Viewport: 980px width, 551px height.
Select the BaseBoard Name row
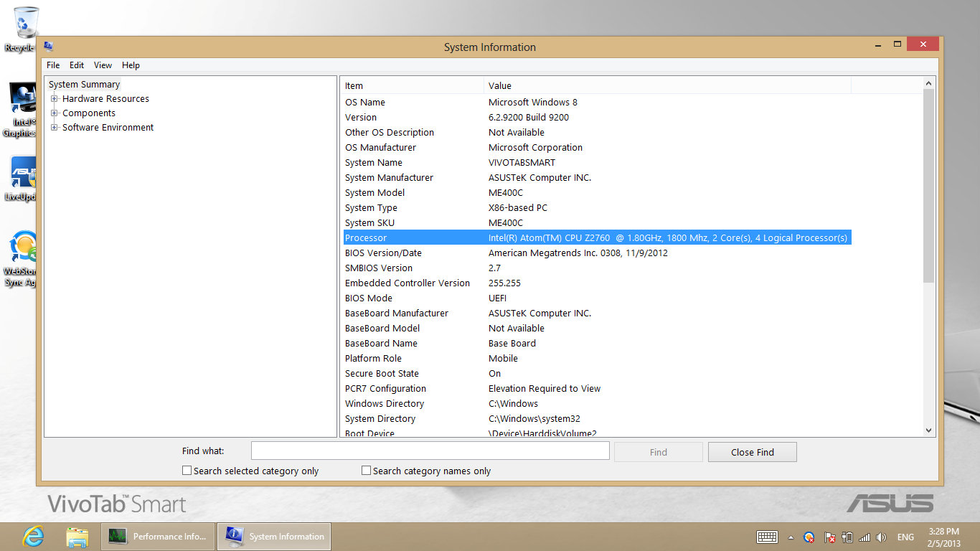597,343
